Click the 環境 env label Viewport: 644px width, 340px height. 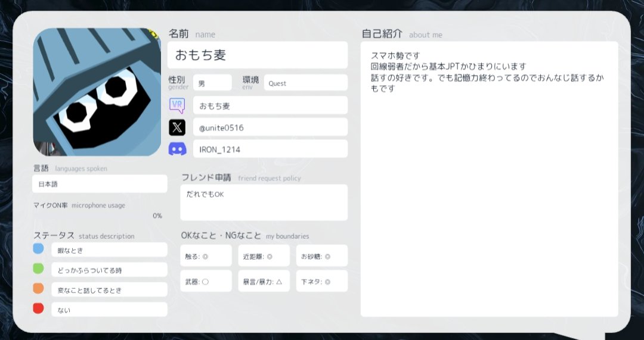pos(250,82)
